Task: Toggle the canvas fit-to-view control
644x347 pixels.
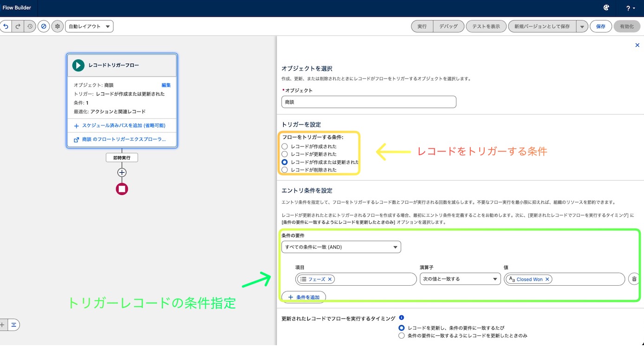Action: point(14,325)
